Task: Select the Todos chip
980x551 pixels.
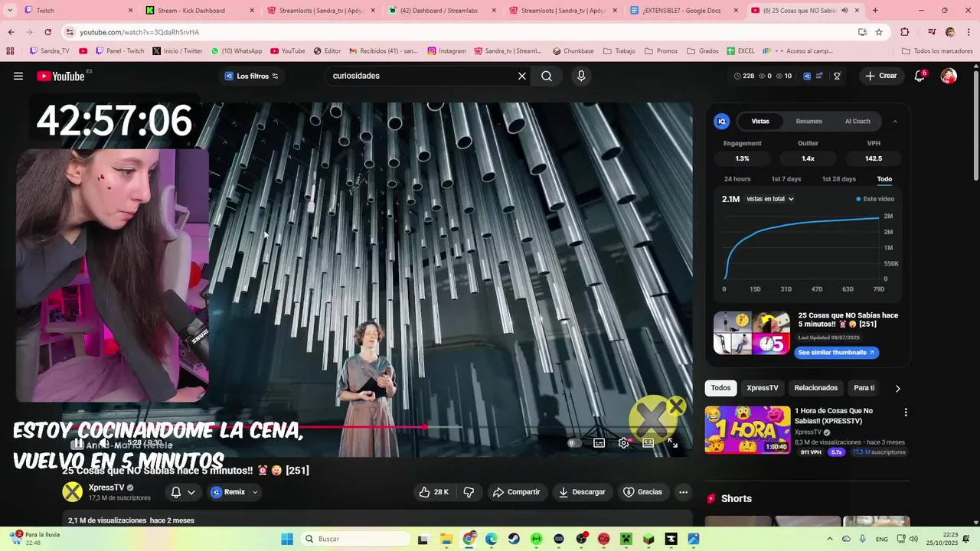Action: point(720,388)
